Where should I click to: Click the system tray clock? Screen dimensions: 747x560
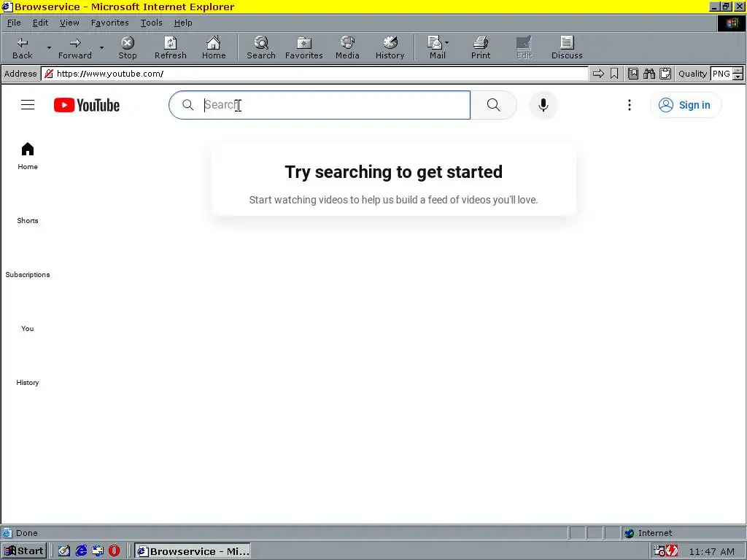712,551
